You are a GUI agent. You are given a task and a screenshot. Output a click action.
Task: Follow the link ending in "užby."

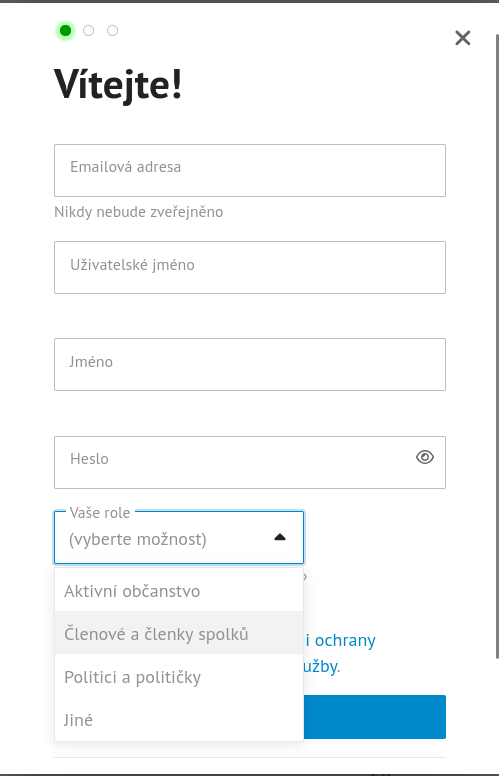click(321, 666)
